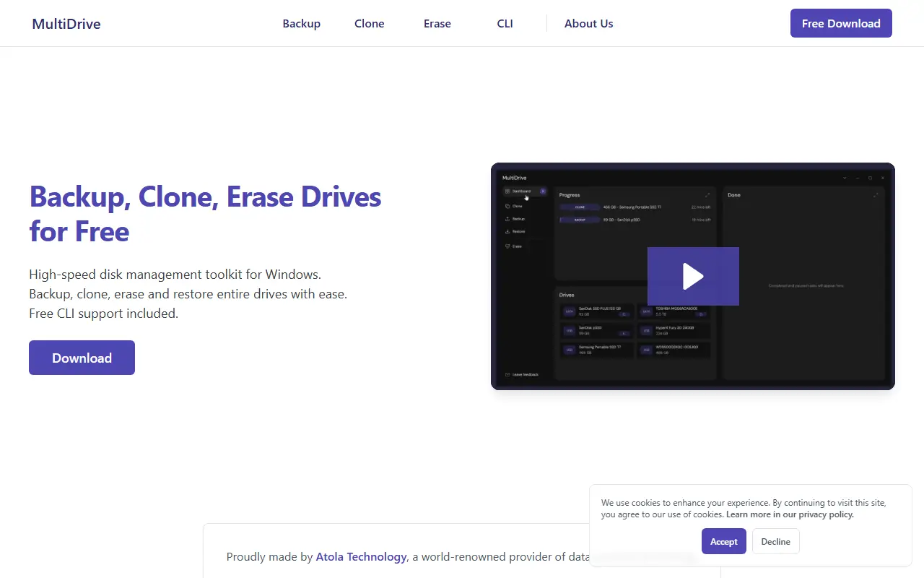924x578 pixels.
Task: Click the 'Proudly made by' text
Action: click(x=269, y=556)
